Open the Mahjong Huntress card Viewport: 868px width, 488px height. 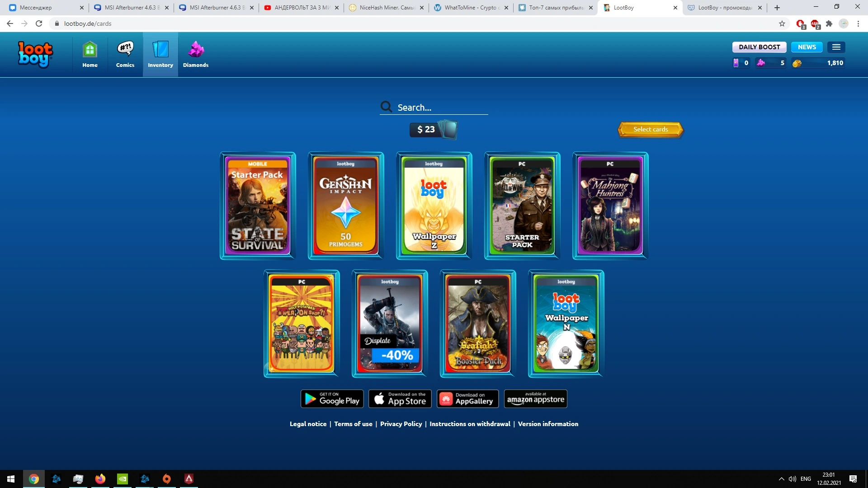tap(610, 206)
